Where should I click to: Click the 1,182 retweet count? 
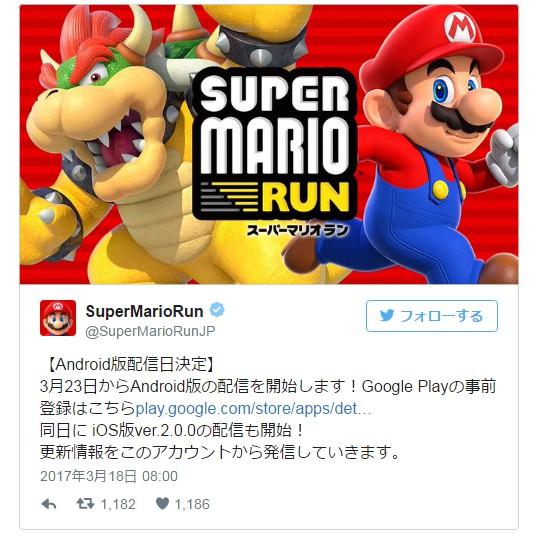[118, 504]
